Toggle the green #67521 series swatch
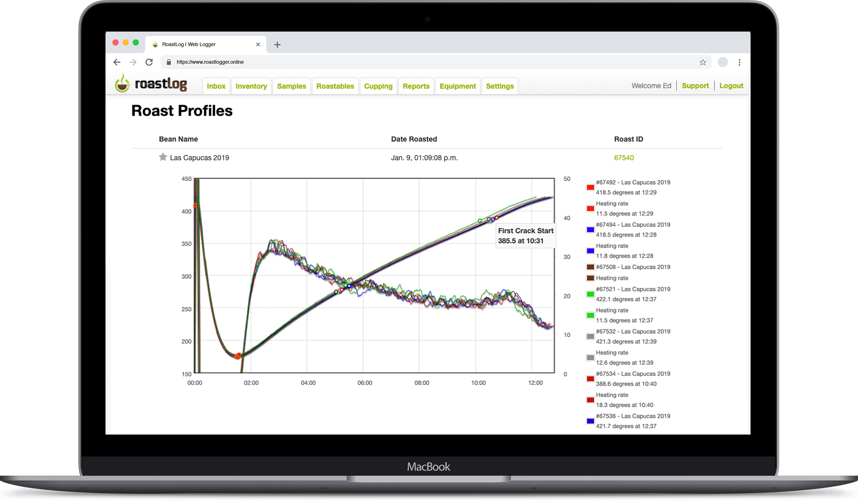858x504 pixels. (590, 294)
